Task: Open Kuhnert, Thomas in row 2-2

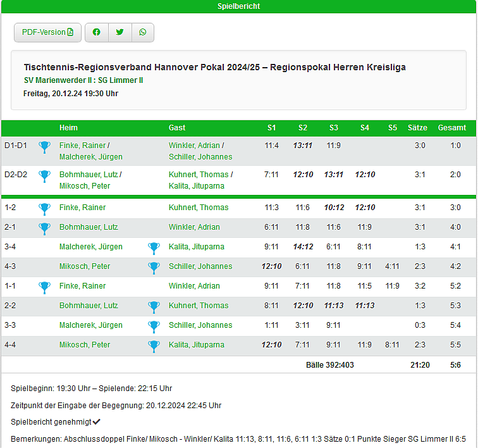Action: 199,306
